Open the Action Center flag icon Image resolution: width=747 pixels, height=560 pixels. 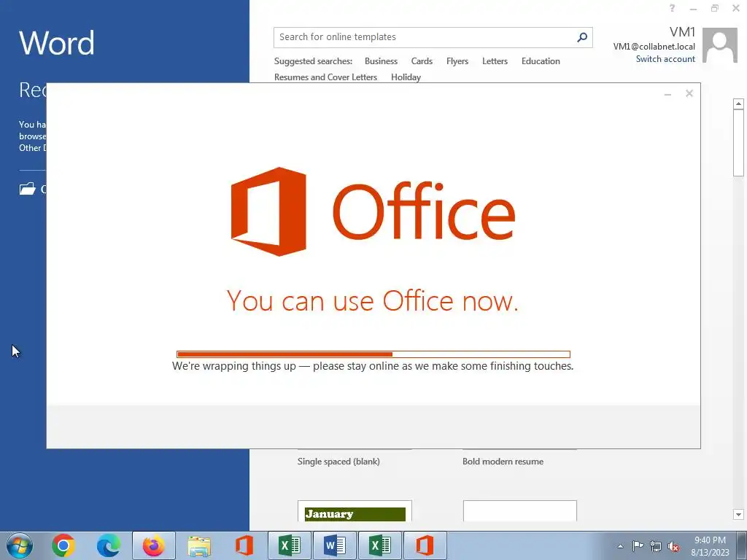coord(638,546)
